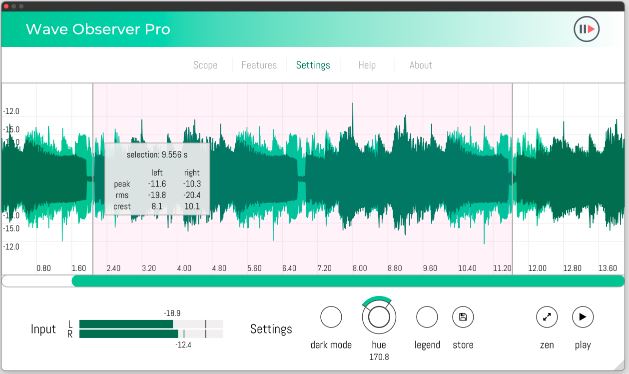The image size is (629, 374).
Task: Click the green horizontal waveform scrollbar
Action: click(348, 281)
